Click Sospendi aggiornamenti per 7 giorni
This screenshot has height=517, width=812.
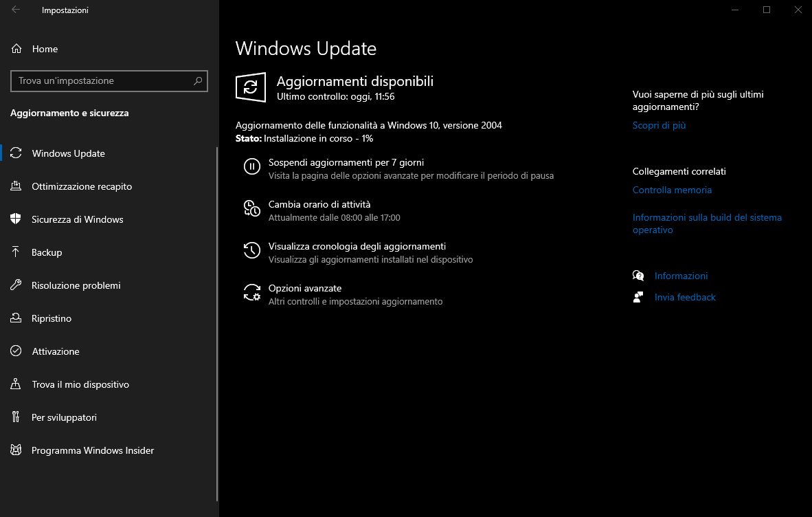[x=346, y=162]
